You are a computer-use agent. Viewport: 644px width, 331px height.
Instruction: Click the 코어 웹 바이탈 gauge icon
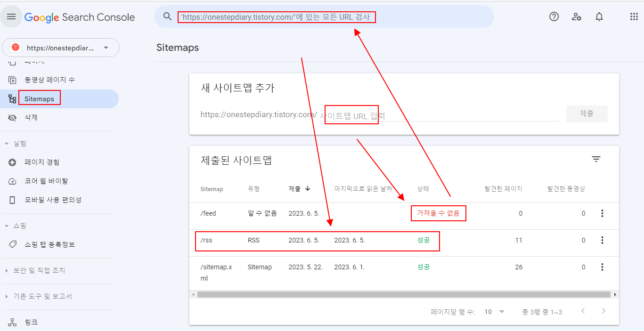13,181
